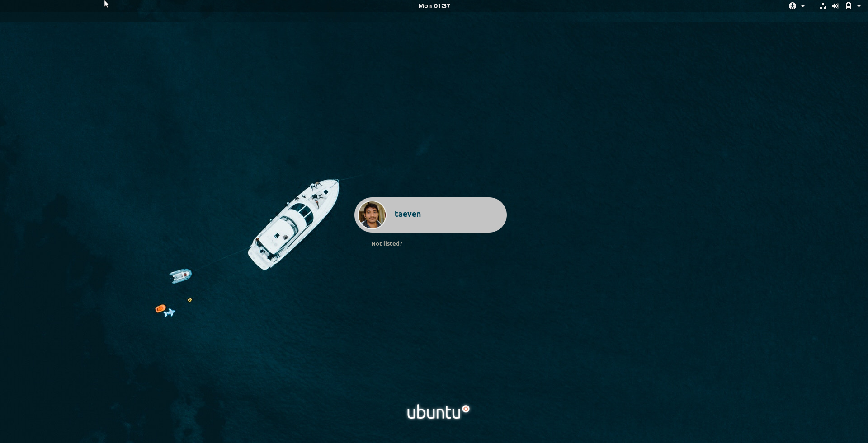Expand the system menu arrow
868x443 pixels.
[859, 6]
